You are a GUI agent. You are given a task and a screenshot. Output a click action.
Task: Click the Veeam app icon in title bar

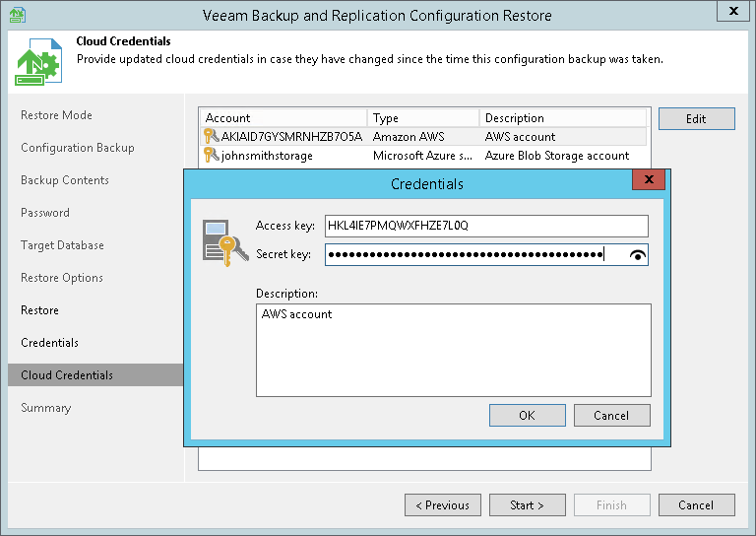pyautogui.click(x=16, y=14)
